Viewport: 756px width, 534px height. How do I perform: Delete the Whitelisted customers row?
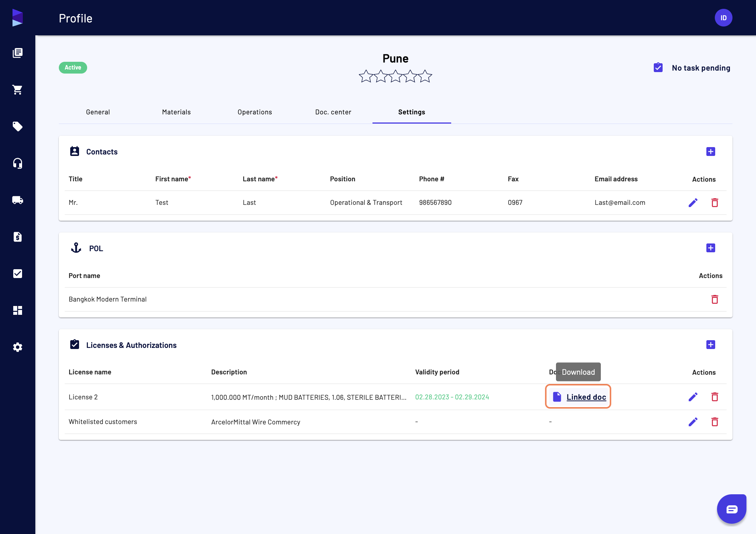click(x=714, y=422)
